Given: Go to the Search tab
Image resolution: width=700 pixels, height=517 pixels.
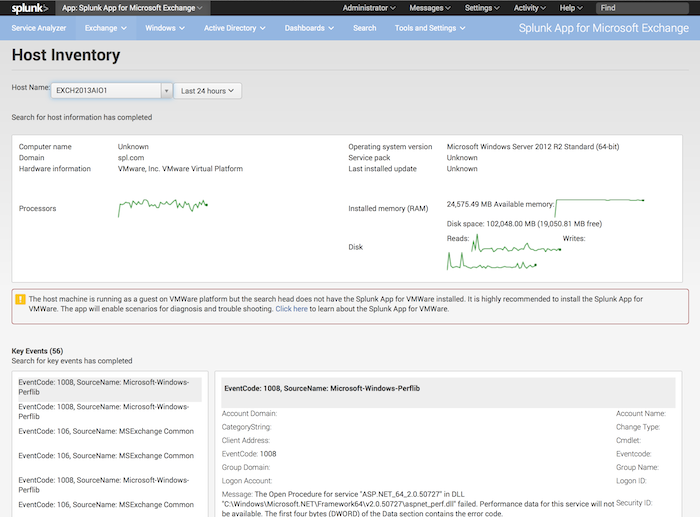Looking at the screenshot, I should coord(365,28).
